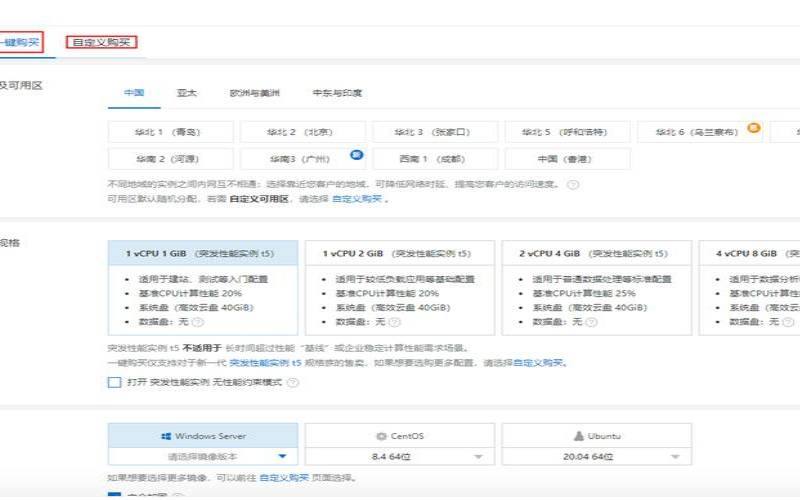Click orange badge on 华北 6 region
The image size is (800, 500).
754,128
